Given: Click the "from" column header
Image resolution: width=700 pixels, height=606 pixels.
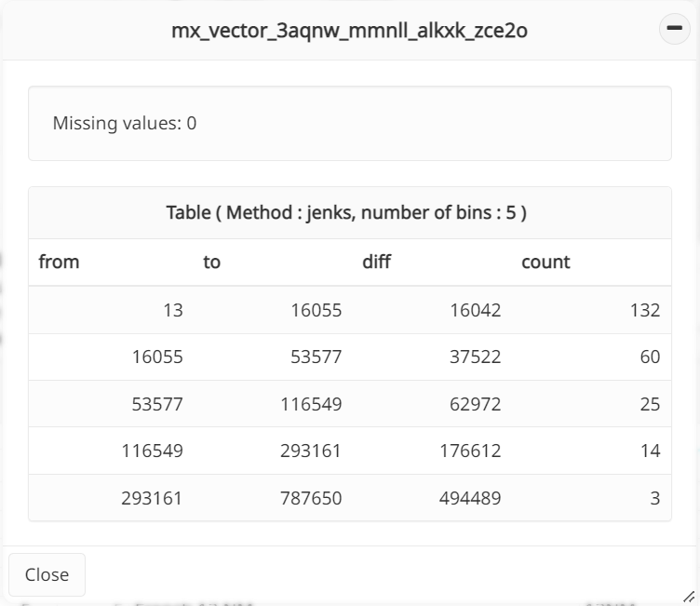Looking at the screenshot, I should (x=60, y=263).
